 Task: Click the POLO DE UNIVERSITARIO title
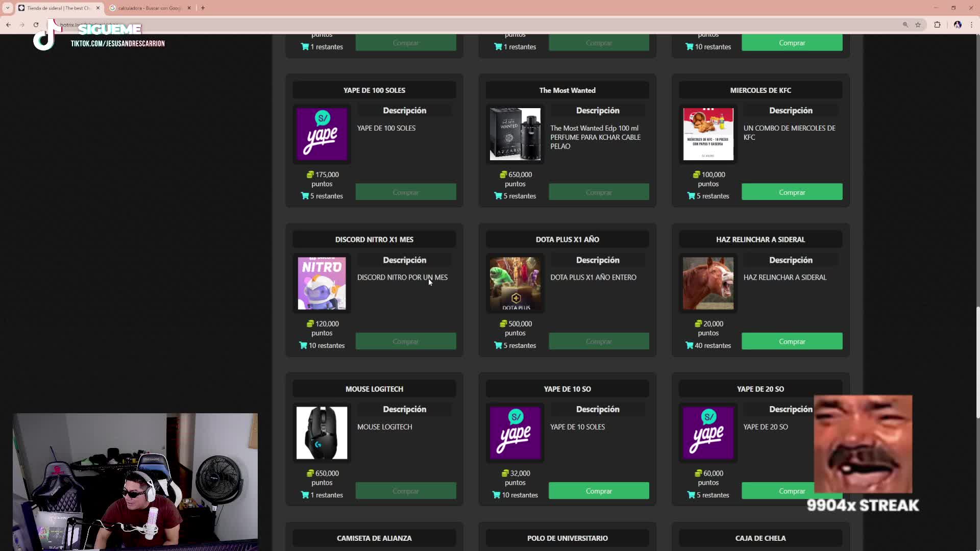point(567,538)
